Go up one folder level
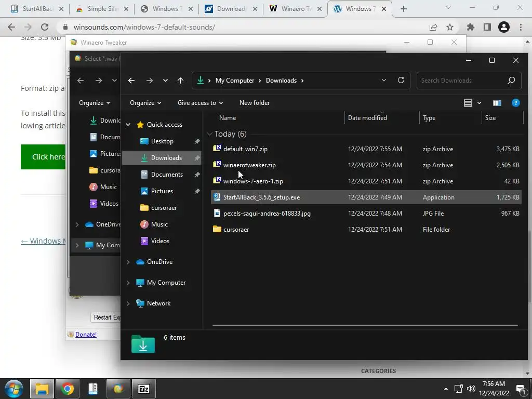The width and height of the screenshot is (532, 399). click(180, 81)
